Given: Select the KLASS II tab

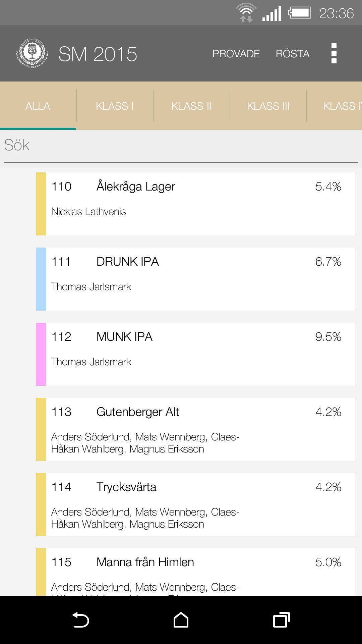Looking at the screenshot, I should point(191,106).
